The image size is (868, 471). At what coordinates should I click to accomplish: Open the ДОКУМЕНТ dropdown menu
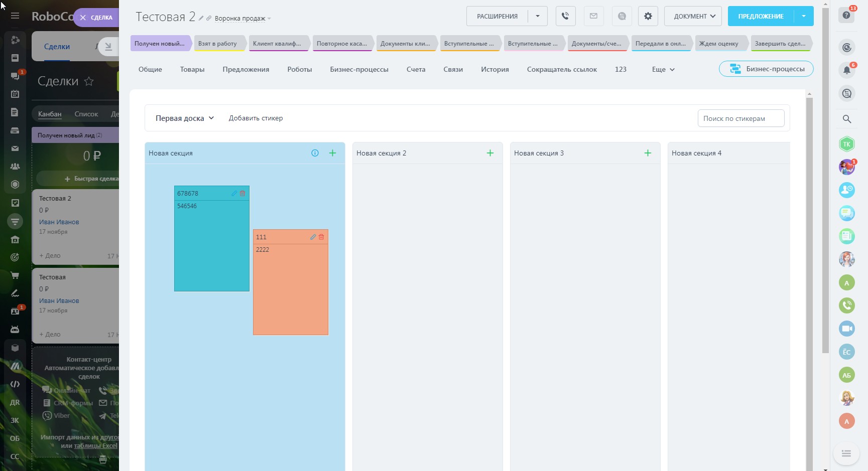click(693, 16)
